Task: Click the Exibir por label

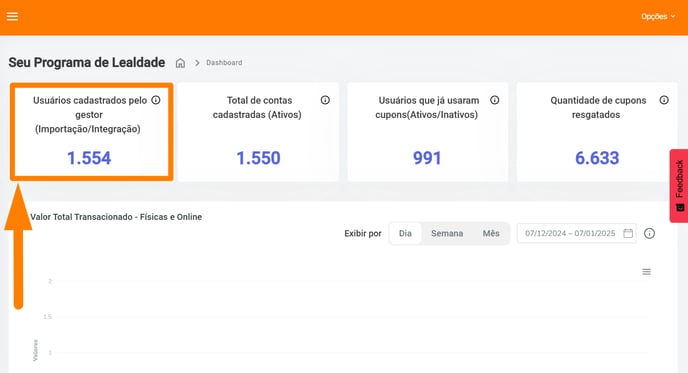Action: click(x=363, y=233)
